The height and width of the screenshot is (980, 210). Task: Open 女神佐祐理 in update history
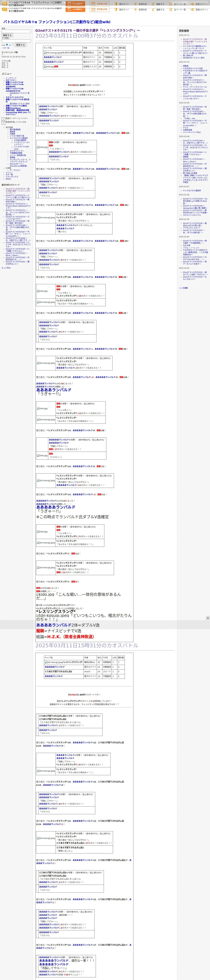[x=188, y=130]
